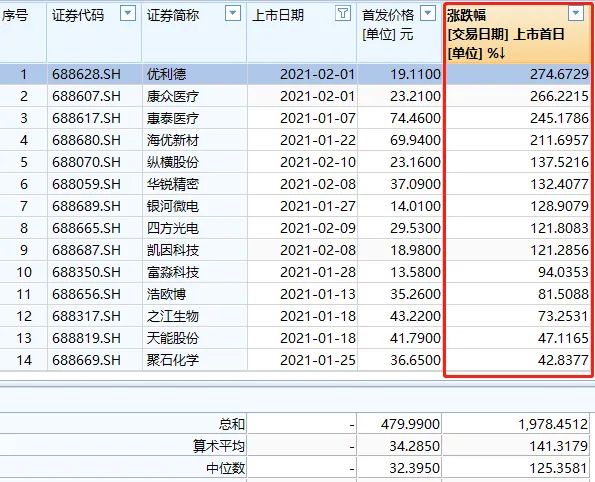Select stock code 688689.SH
The height and width of the screenshot is (482, 595).
(86, 206)
